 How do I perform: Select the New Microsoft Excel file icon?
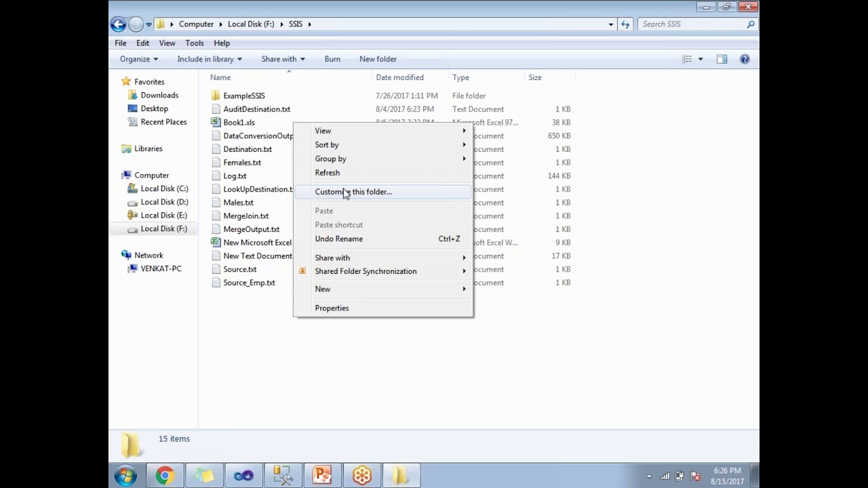click(x=216, y=243)
